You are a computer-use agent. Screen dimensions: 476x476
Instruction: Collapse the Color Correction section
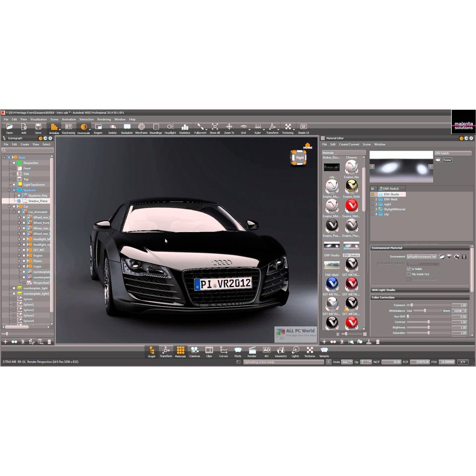420,297
